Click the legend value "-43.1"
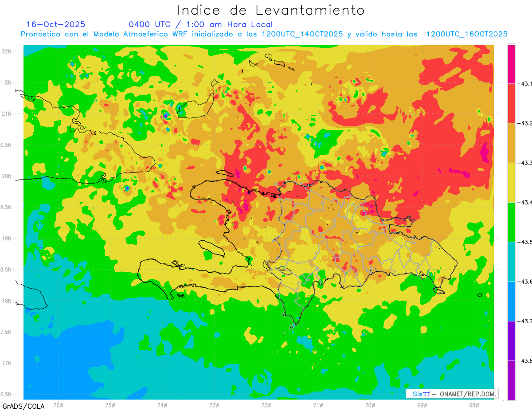Screen dimensions: 532x411 tap(525, 83)
